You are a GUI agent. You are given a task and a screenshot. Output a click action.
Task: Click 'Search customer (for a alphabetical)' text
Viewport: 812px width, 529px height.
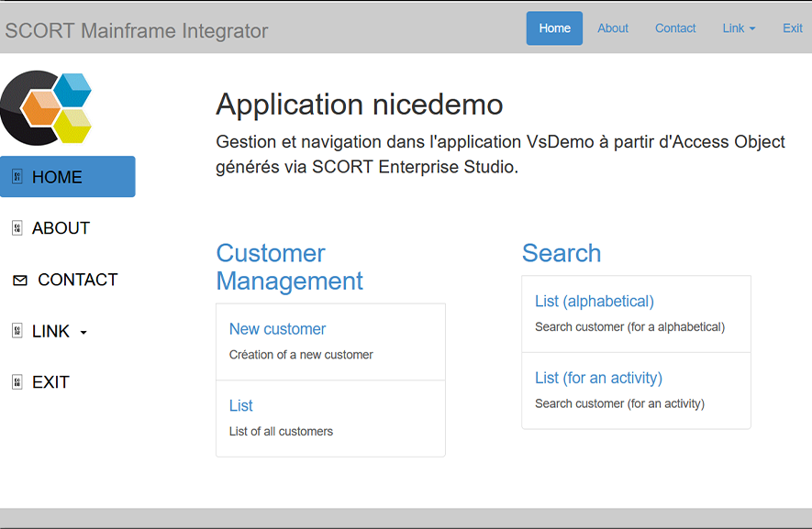629,326
